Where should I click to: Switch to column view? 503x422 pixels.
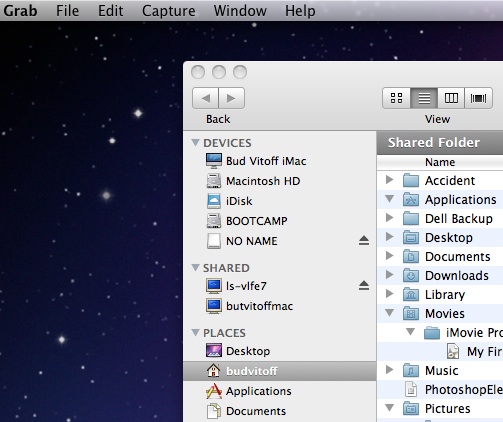(x=451, y=98)
